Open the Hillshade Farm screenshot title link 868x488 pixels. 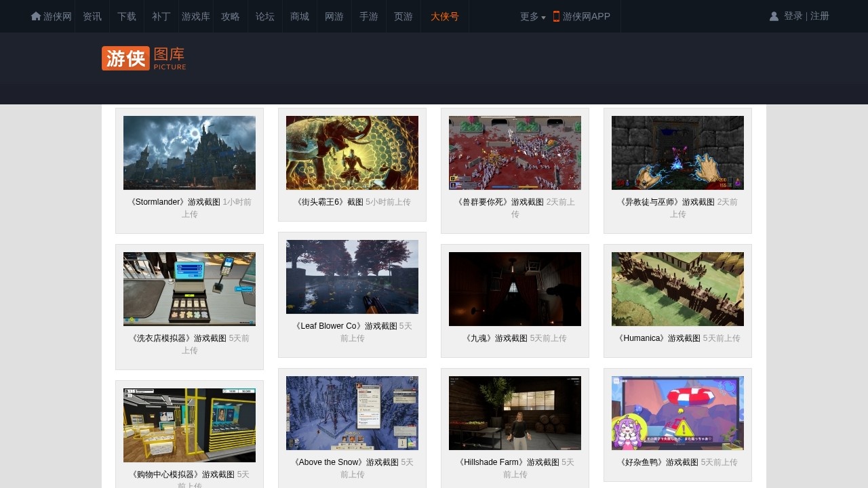(509, 462)
